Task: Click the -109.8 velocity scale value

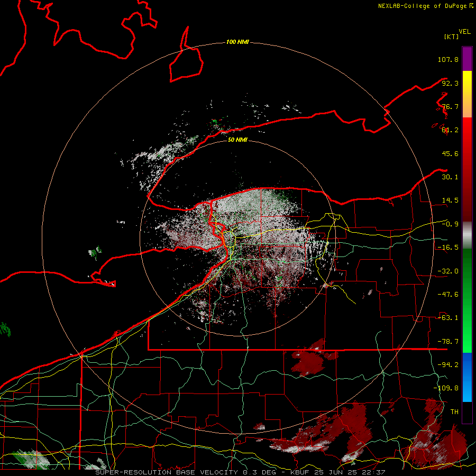Action: (446, 388)
